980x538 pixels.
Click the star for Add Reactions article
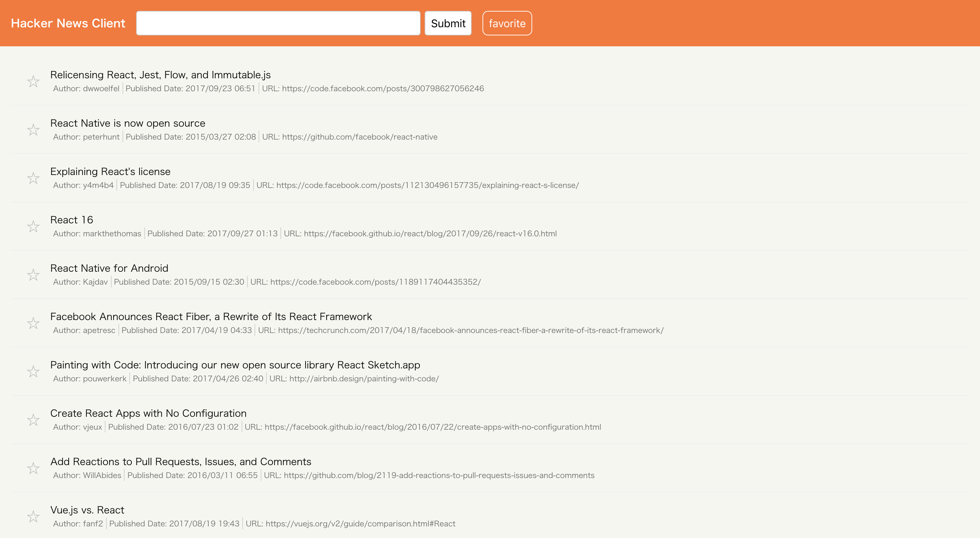(34, 468)
